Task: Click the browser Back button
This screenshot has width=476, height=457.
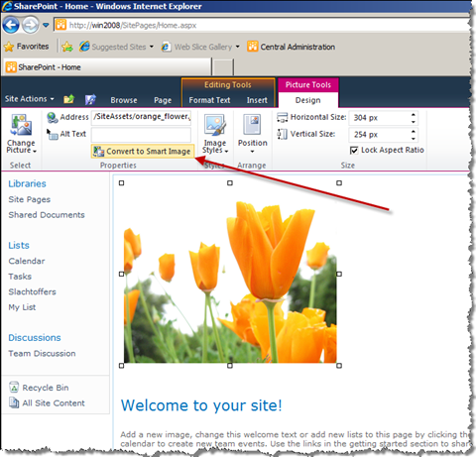Action: (11, 25)
